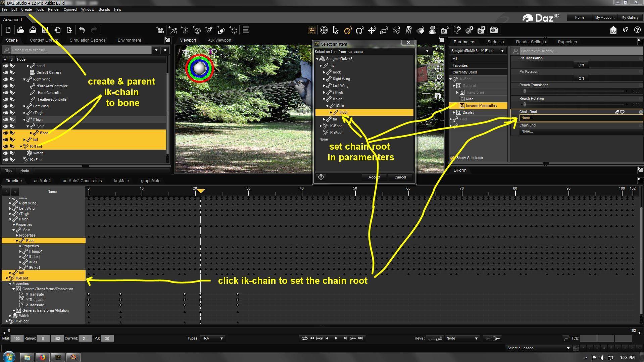Click the Export file icon
Viewport: 644px width, 362px height.
click(69, 30)
